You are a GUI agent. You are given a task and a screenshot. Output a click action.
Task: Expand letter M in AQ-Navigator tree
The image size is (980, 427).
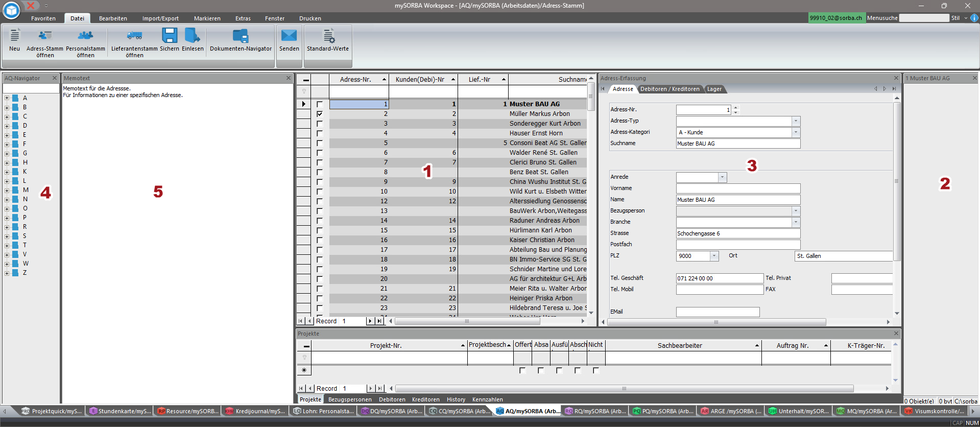(7, 190)
